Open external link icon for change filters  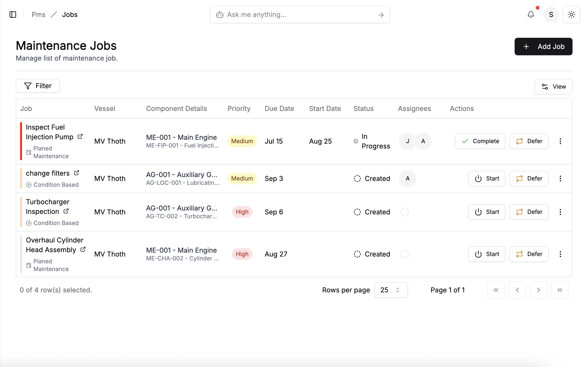76,173
